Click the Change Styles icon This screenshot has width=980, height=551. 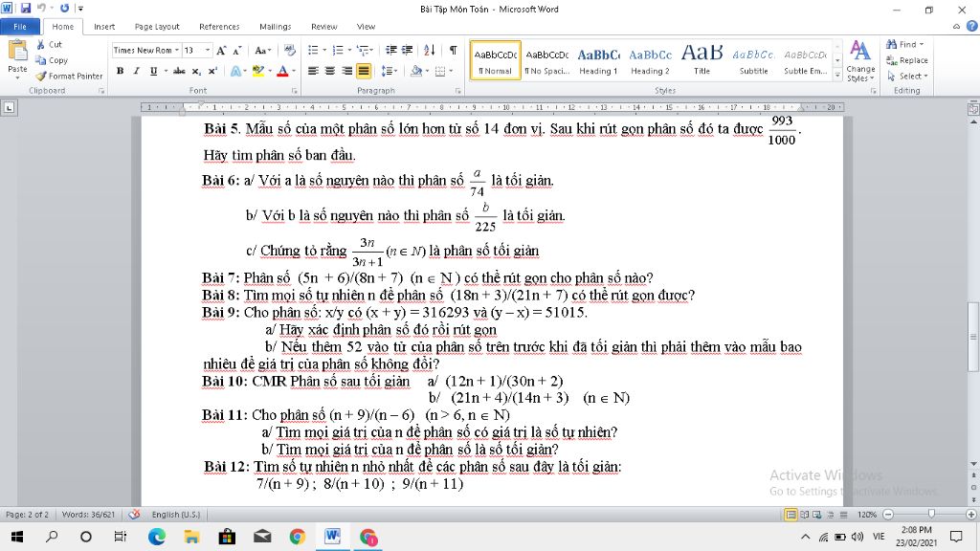tap(860, 52)
